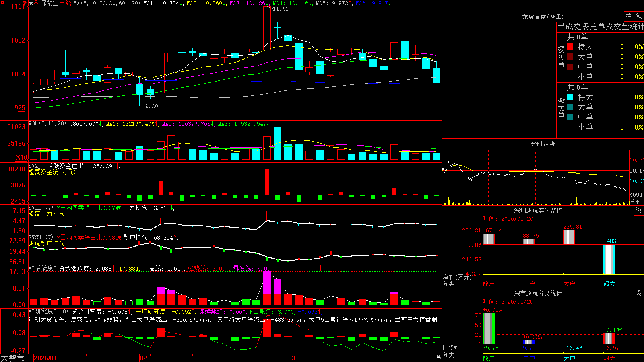Click the cyan 特大 sell order swatch
This screenshot has width=644, height=362.
coord(570,97)
